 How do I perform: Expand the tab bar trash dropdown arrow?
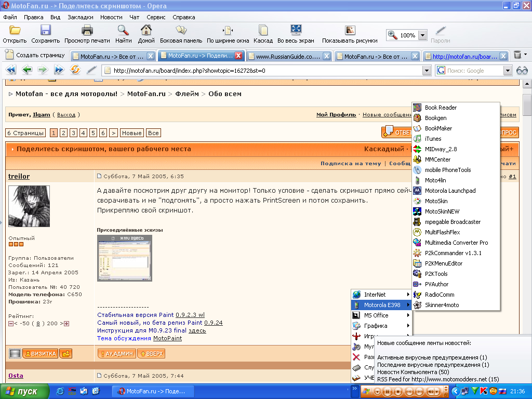click(526, 54)
